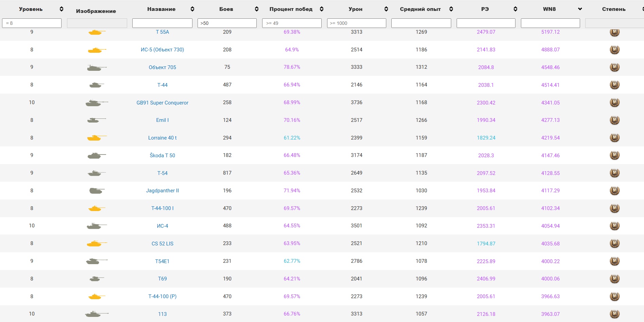The height and width of the screenshot is (322, 644).
Task: Open the T-54 tank link
Action: point(163,173)
